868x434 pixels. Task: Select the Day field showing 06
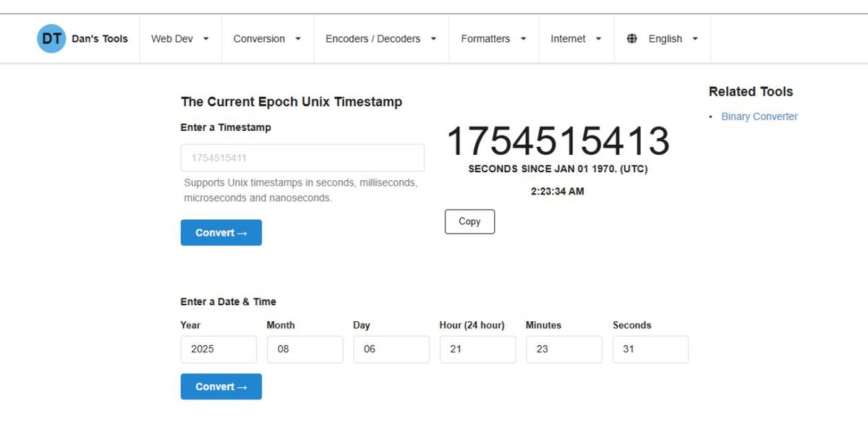pos(391,349)
